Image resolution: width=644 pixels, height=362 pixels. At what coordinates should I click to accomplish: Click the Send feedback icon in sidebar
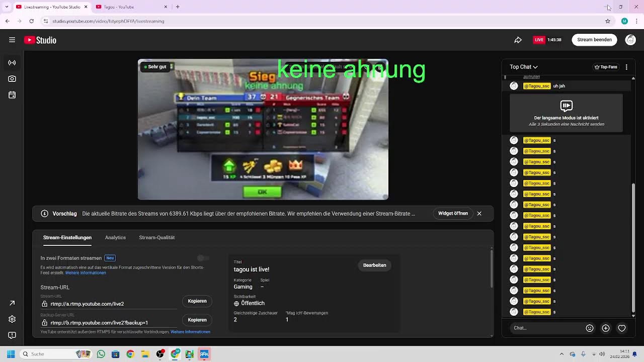point(12,335)
